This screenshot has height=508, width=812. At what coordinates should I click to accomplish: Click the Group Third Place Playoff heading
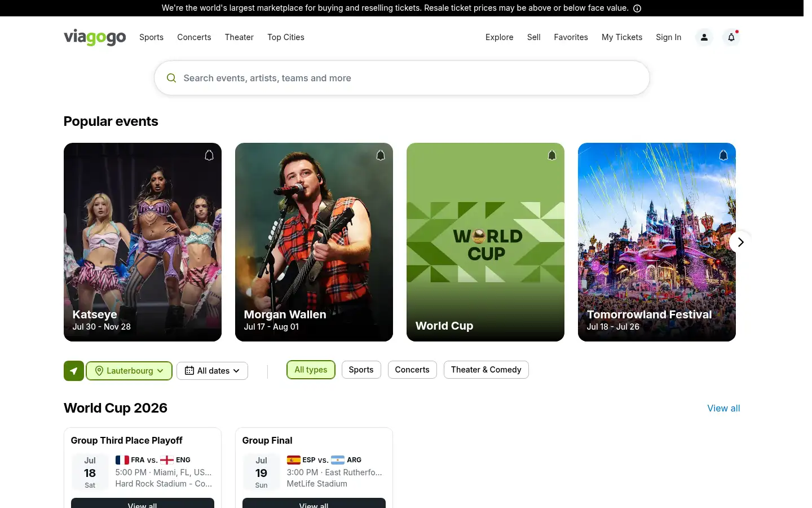[x=127, y=440]
